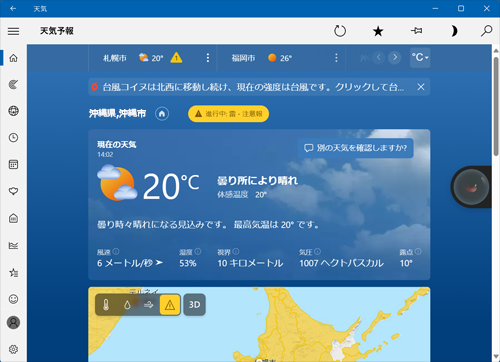Show next locations with right chevron
Viewport: 500px width, 362px height.
coord(395,58)
